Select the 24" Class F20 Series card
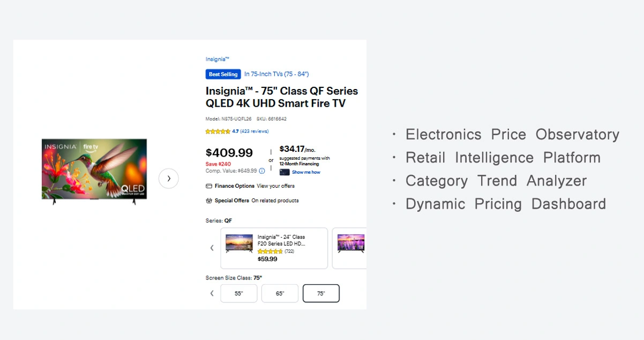 tap(274, 248)
